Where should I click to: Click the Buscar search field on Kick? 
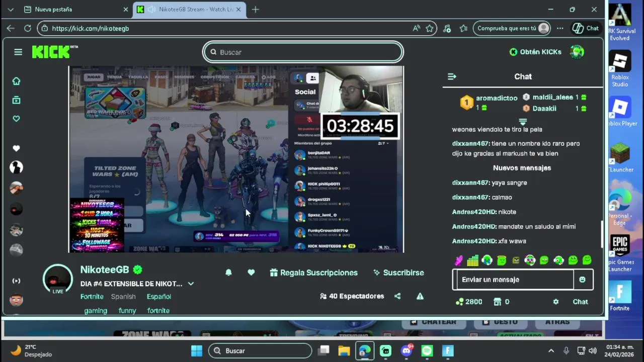(303, 52)
